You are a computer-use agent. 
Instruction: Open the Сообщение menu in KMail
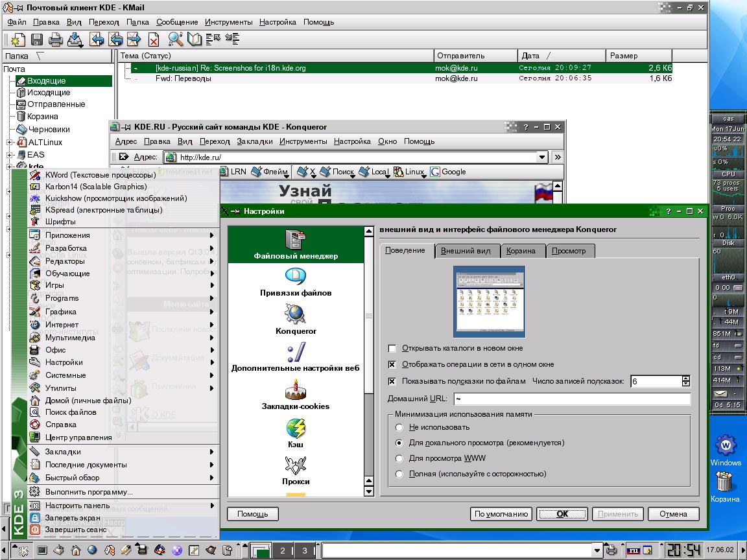click(177, 22)
